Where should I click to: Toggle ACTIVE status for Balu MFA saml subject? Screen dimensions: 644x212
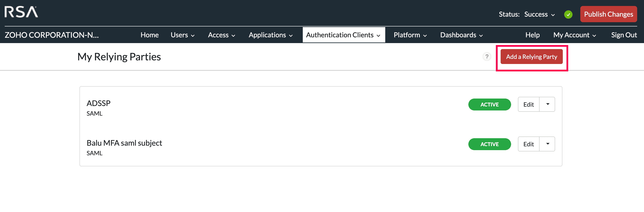point(489,144)
